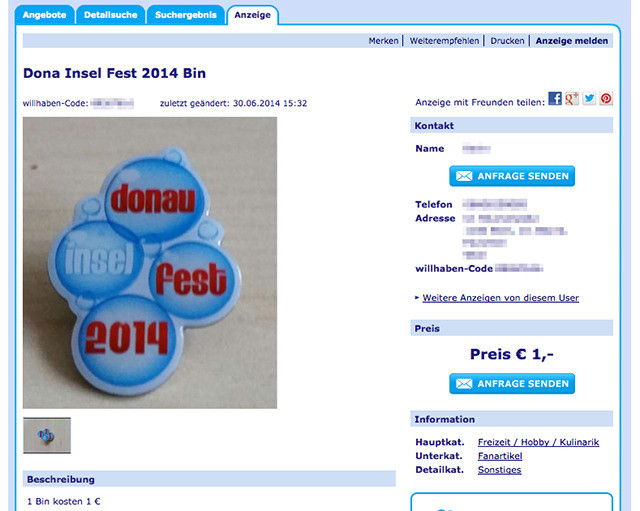Viewport: 640px width, 511px height.
Task: Share the ad on Google Plus
Action: 572,98
